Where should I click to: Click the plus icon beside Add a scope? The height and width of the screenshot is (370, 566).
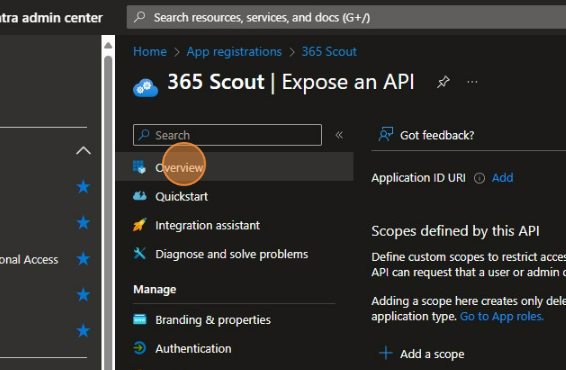pos(386,353)
